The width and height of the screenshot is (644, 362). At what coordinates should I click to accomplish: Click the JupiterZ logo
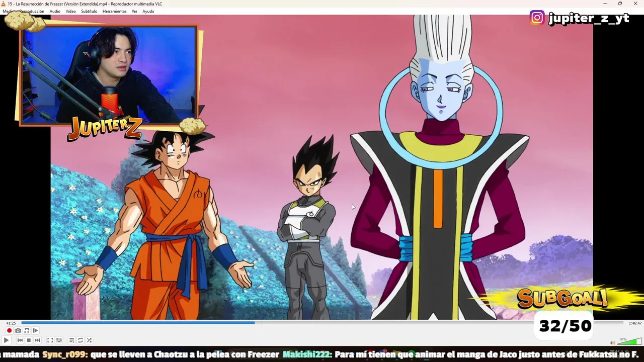(105, 128)
